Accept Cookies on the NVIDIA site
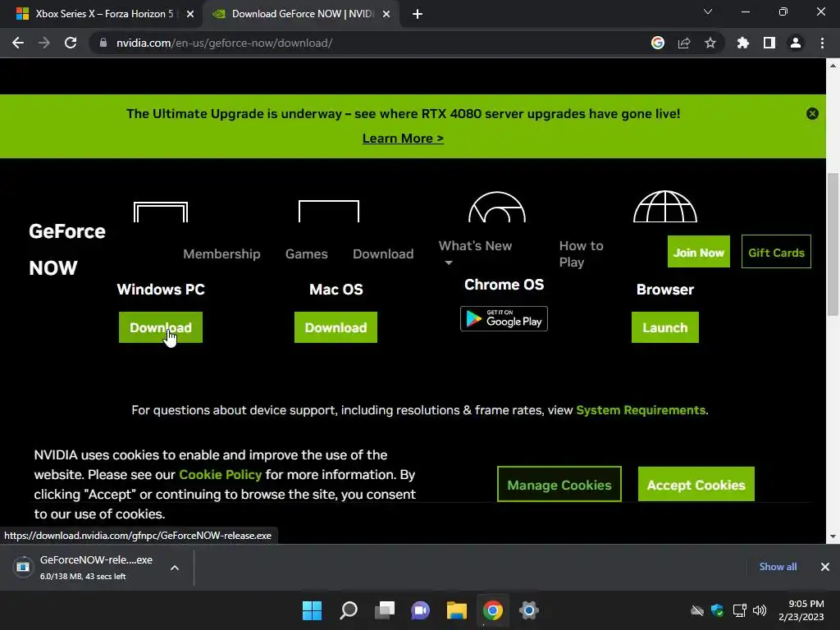Image resolution: width=840 pixels, height=630 pixels. [x=696, y=484]
